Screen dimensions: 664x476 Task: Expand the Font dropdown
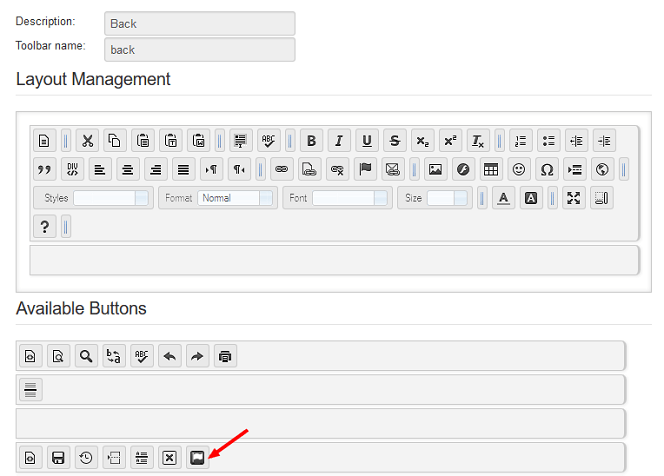coord(350,198)
